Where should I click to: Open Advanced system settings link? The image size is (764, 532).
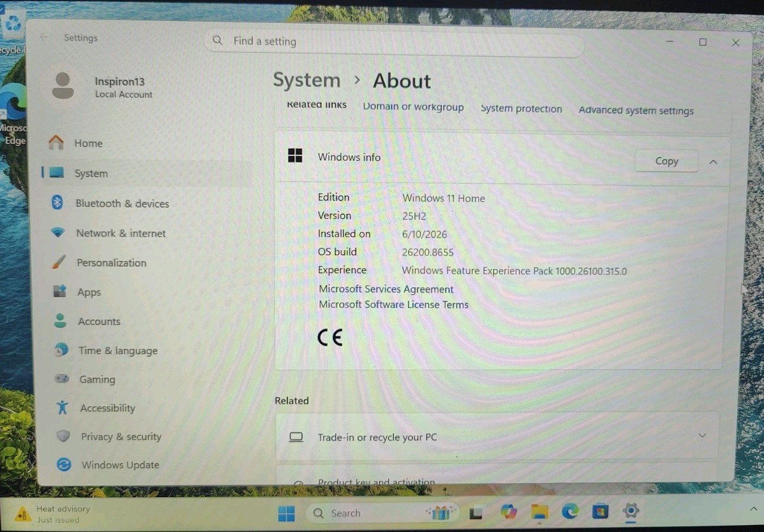point(636,111)
